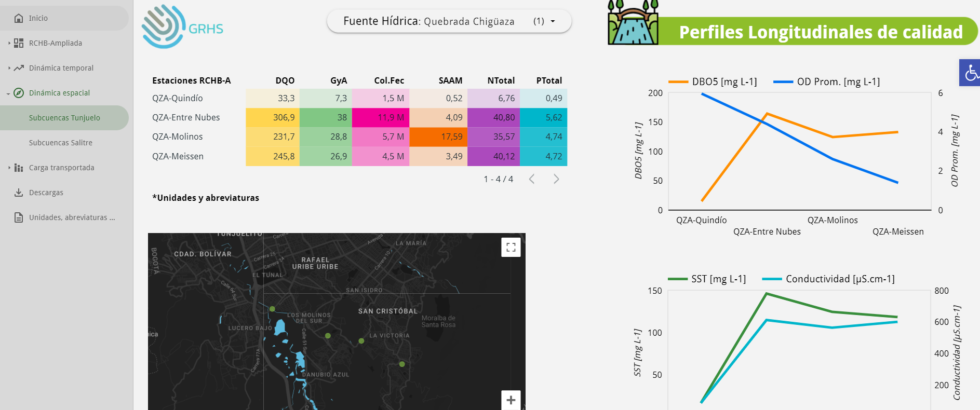Select Subcuencas Salitre menu item

tap(60, 143)
